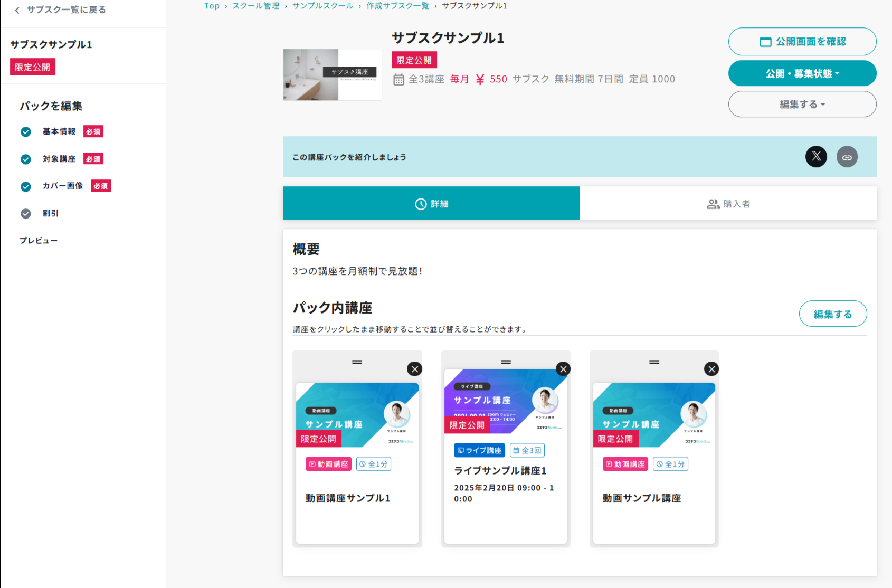This screenshot has height=588, width=892.
Task: Copy the pack link with the chain icon
Action: [847, 157]
